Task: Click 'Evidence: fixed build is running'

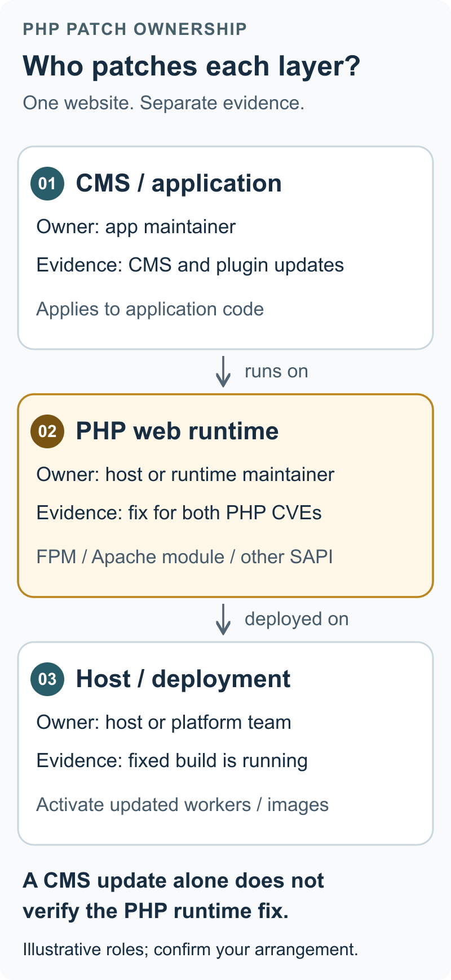Action: 172,761
